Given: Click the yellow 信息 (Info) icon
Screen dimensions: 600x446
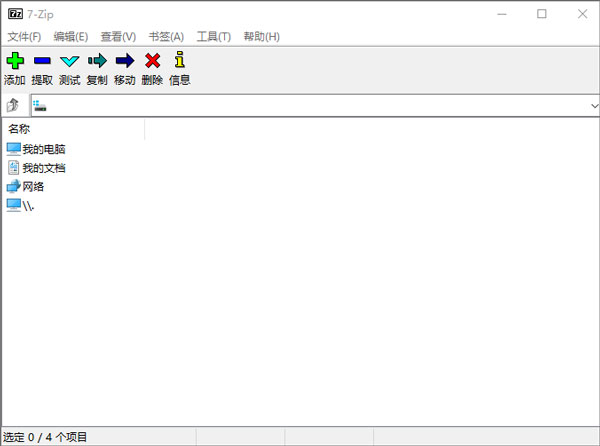Looking at the screenshot, I should click(x=179, y=60).
